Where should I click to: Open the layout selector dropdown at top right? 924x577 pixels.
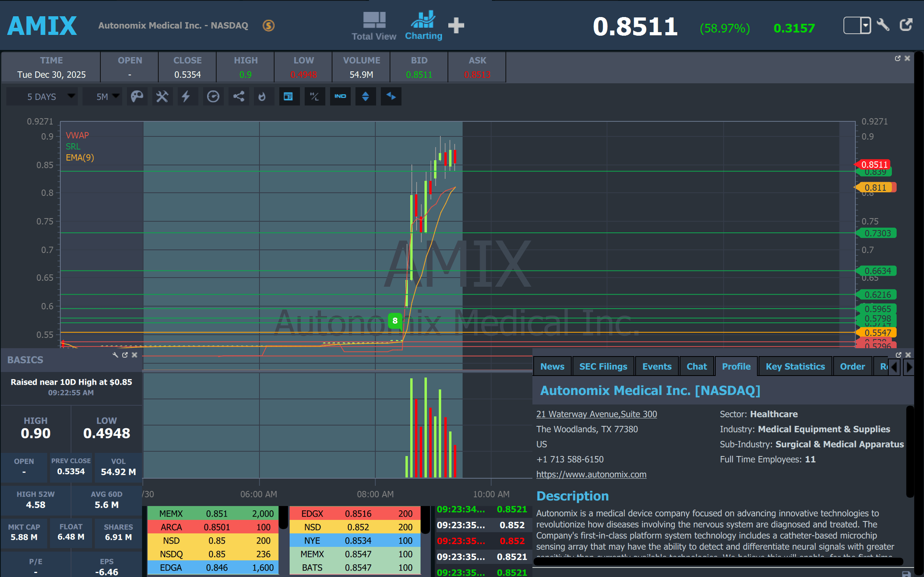[865, 25]
